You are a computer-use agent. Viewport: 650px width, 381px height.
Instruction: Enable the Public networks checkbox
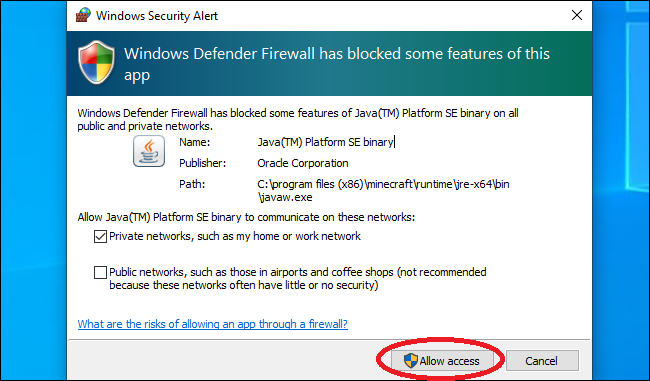tap(100, 272)
